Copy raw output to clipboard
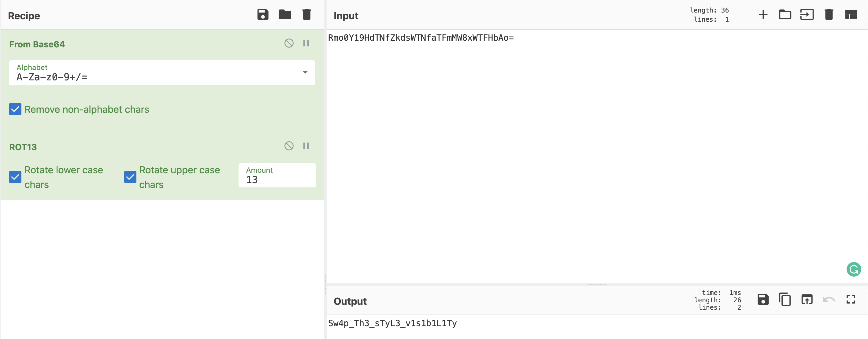This screenshot has width=868, height=339. coord(785,299)
